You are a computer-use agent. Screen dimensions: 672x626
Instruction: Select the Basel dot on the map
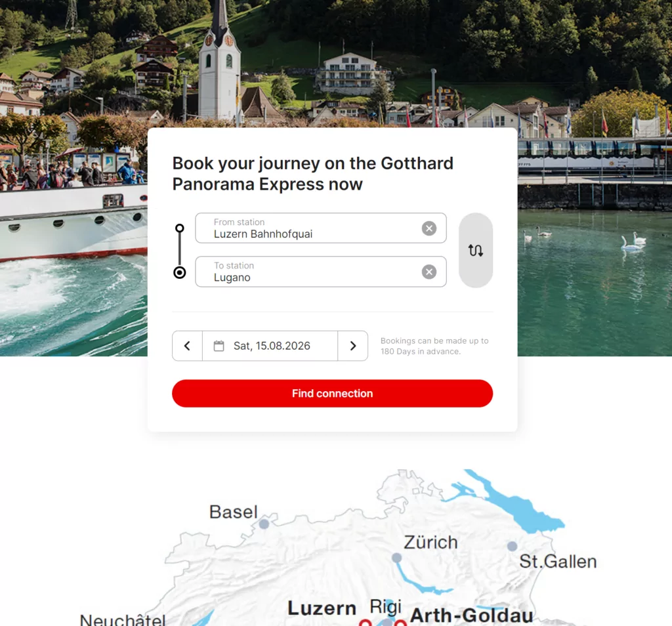point(264,524)
